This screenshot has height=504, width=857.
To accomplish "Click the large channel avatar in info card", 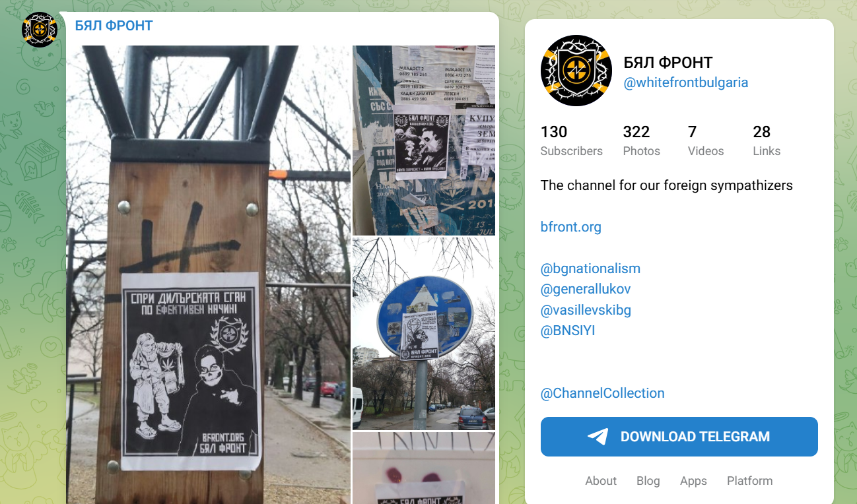I will coord(576,71).
